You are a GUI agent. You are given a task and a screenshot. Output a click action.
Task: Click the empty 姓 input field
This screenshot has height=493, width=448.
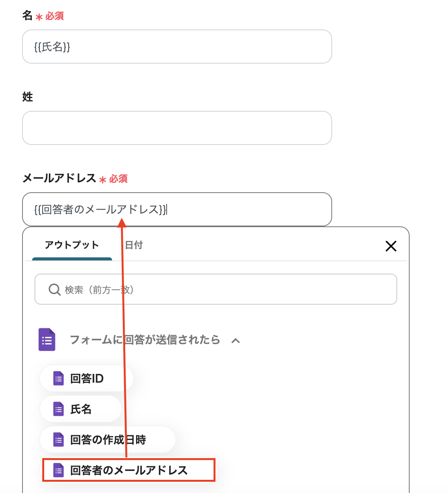pos(177,128)
